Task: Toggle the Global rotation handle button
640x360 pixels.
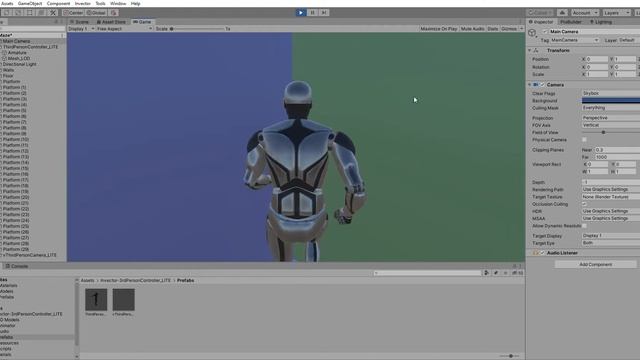Action: [96, 13]
